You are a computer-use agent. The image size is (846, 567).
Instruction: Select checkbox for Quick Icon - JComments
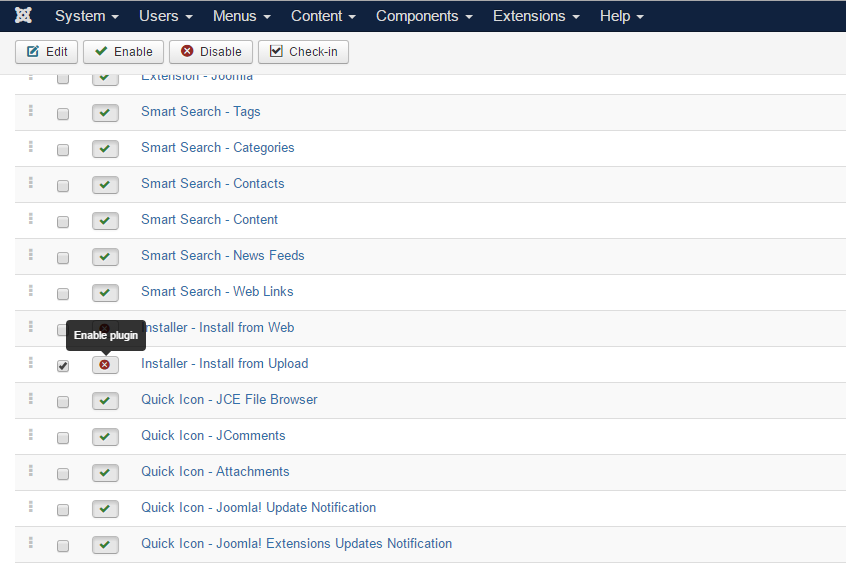pos(63,438)
